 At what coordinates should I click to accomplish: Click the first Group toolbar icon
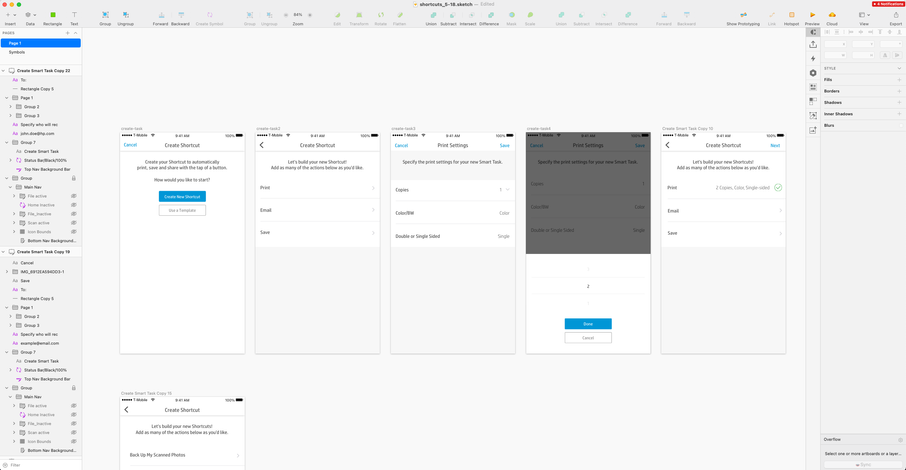click(x=105, y=16)
